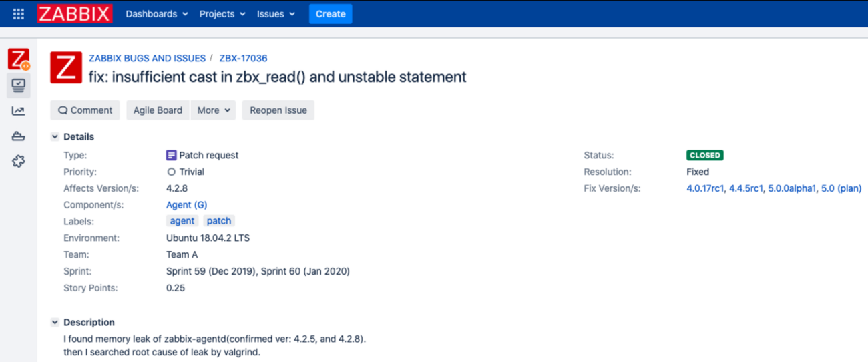This screenshot has height=362, width=868.
Task: Open the More actions dropdown
Action: coord(214,110)
